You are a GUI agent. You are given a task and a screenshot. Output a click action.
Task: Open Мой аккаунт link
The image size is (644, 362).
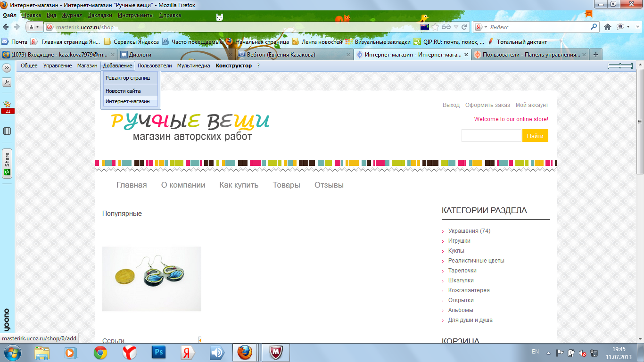tap(532, 105)
